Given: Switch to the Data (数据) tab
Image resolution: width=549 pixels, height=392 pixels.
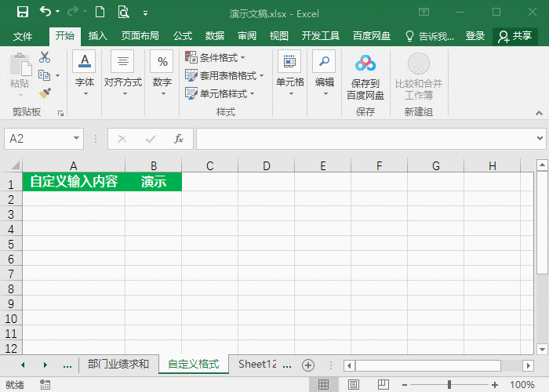Looking at the screenshot, I should click(x=215, y=36).
